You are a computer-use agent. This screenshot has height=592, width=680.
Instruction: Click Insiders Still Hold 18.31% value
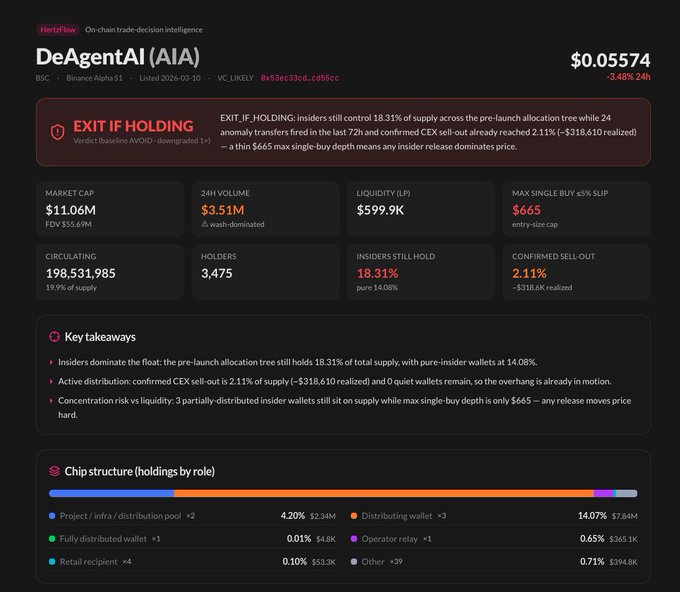click(377, 273)
